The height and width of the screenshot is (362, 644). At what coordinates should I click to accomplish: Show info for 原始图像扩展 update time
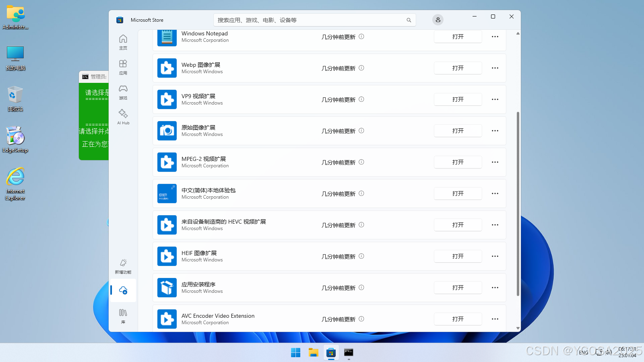point(361,131)
